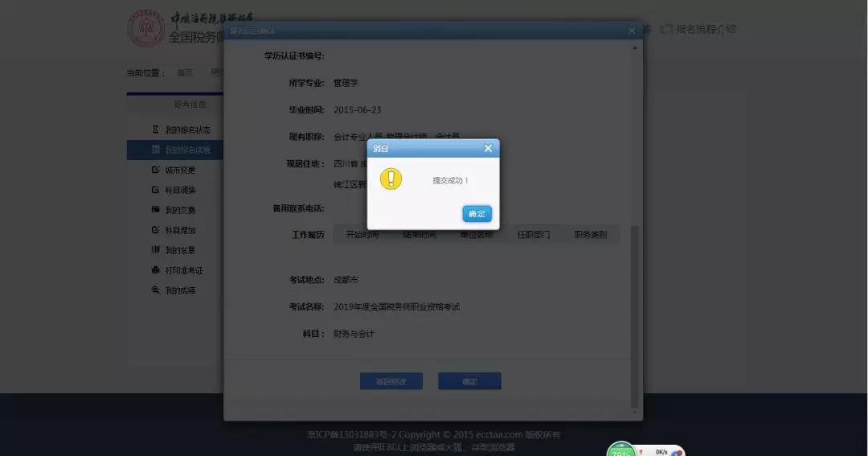The height and width of the screenshot is (456, 868).
Task: Click the hourglass icon beside 我的报名状态
Action: coord(156,129)
